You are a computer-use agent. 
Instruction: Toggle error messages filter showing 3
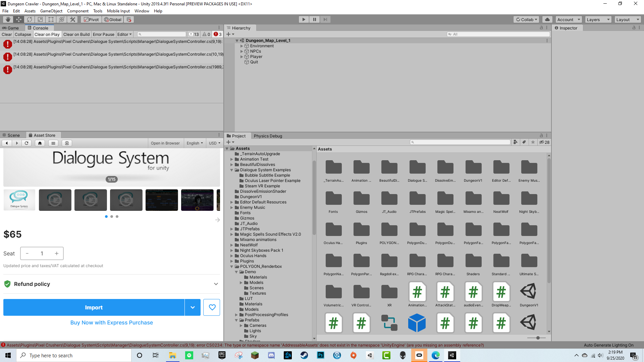(218, 34)
